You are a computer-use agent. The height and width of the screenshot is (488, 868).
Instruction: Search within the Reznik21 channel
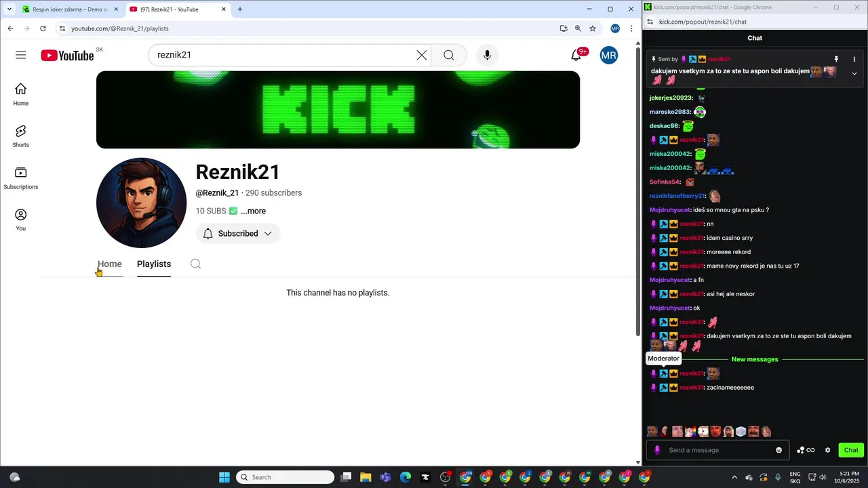[x=195, y=264]
